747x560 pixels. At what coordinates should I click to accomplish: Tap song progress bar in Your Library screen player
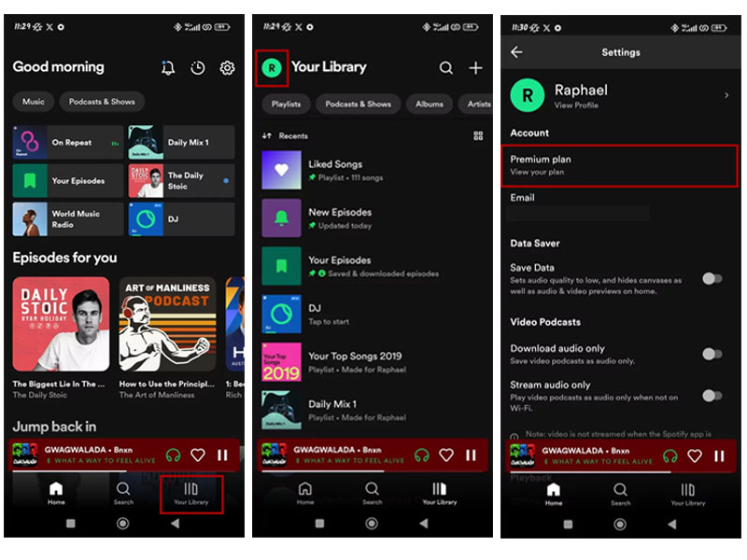[373, 471]
